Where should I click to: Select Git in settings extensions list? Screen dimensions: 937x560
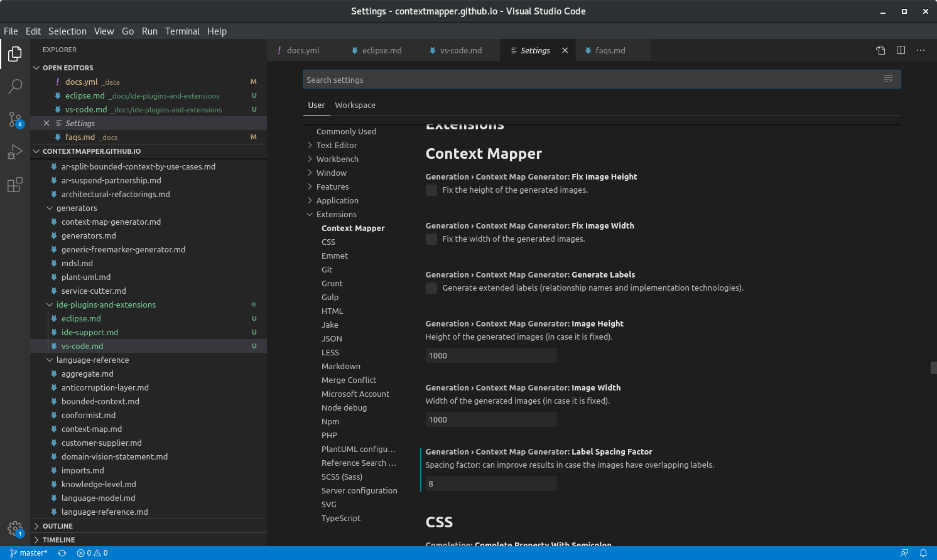(327, 269)
